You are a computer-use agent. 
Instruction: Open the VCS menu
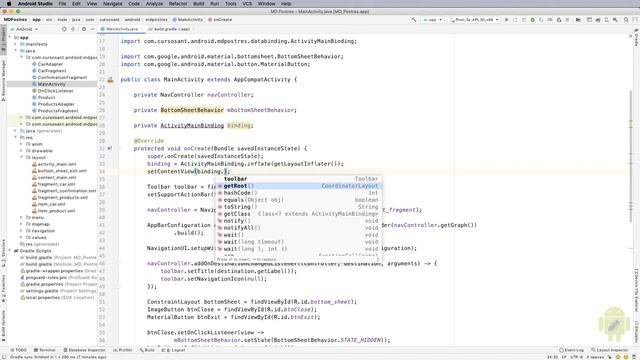(x=247, y=3)
